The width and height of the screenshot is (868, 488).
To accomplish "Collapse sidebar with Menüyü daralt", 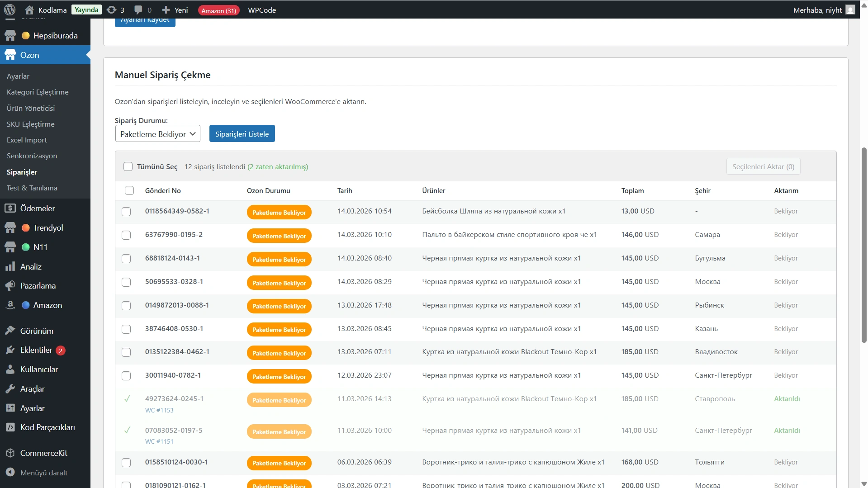I will tap(43, 473).
